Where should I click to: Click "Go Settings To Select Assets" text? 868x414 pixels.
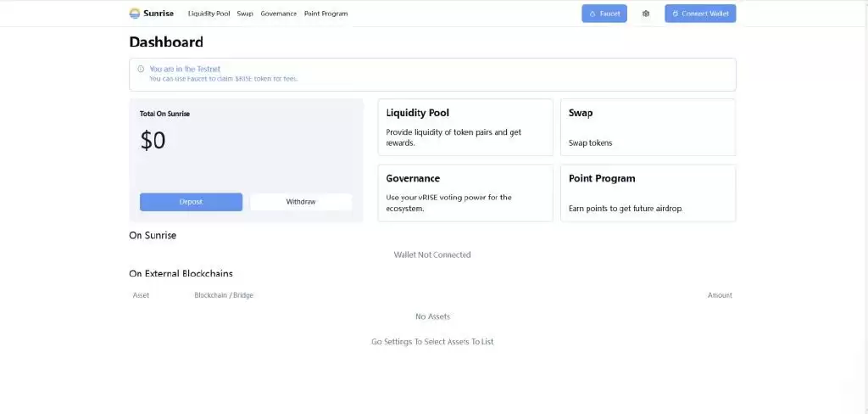point(432,342)
